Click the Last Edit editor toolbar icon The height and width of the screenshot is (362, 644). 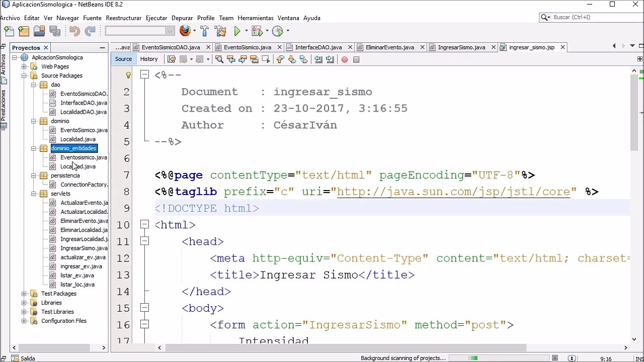click(172, 59)
